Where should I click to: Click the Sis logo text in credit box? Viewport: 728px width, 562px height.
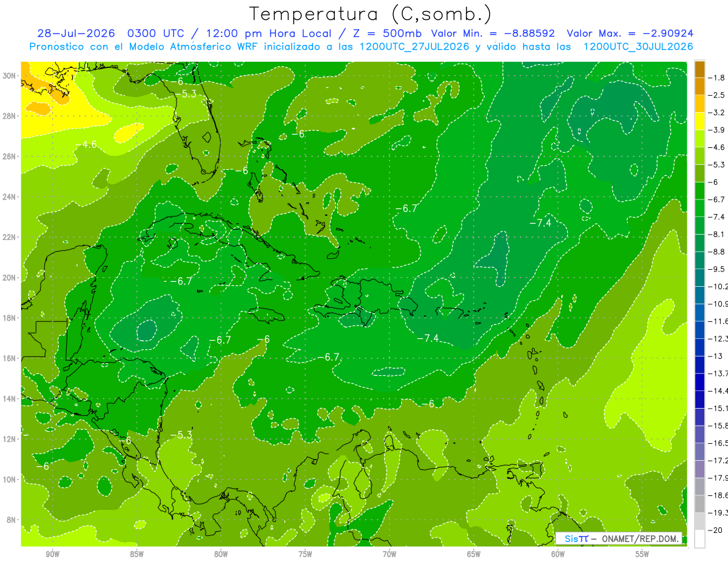pyautogui.click(x=571, y=538)
